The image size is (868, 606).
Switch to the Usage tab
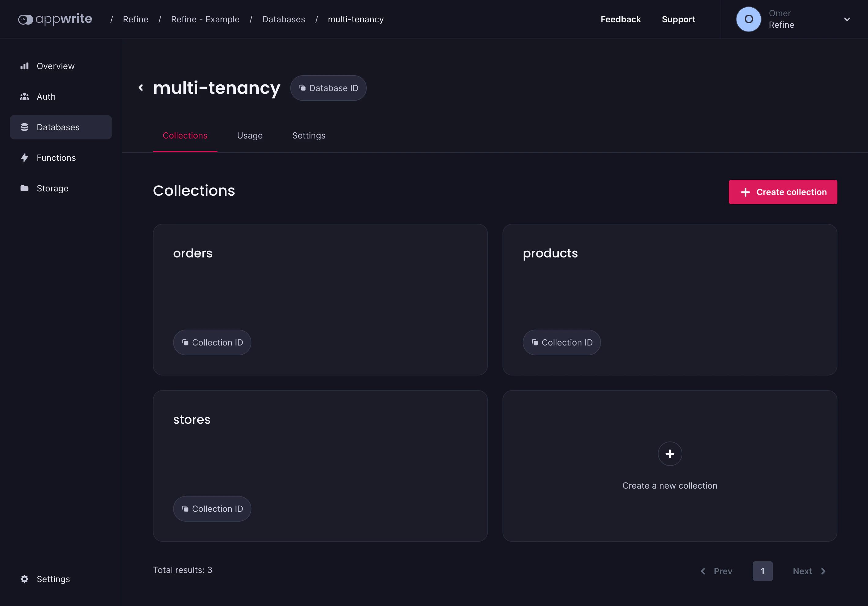(250, 135)
